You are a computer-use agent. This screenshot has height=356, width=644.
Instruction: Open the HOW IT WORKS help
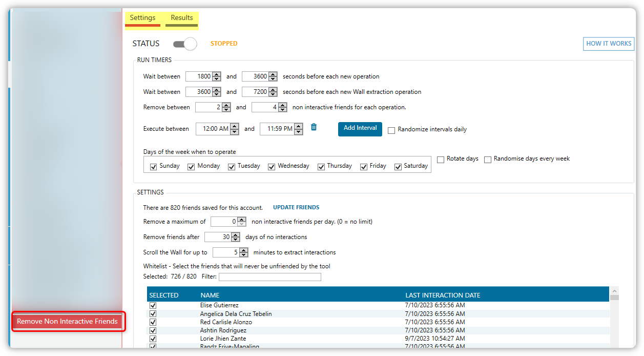tap(609, 44)
